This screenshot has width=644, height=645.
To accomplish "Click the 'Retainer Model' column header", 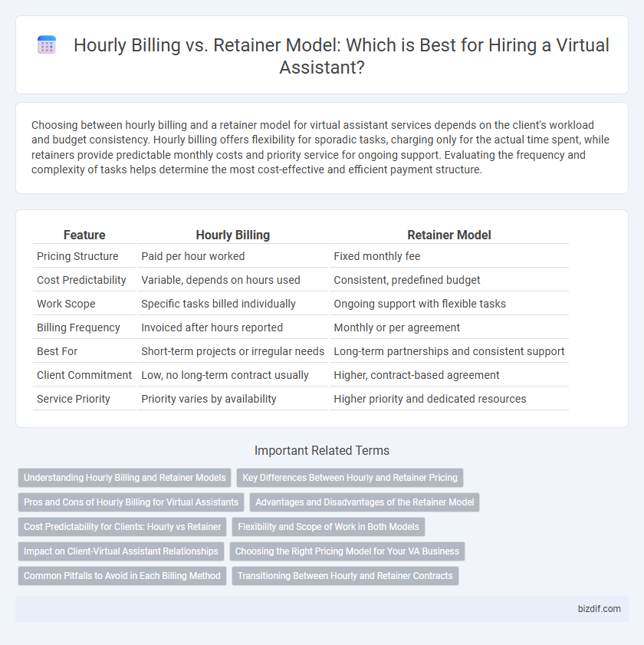I will tap(449, 235).
